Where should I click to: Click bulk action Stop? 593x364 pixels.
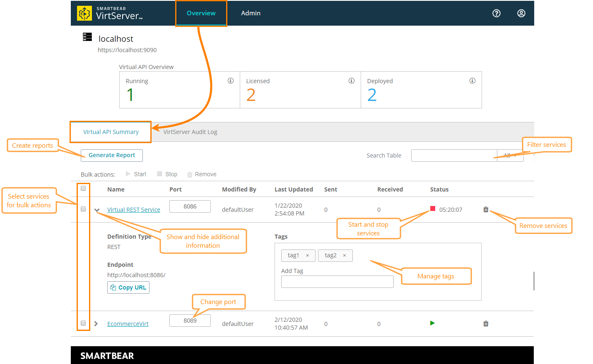(167, 174)
